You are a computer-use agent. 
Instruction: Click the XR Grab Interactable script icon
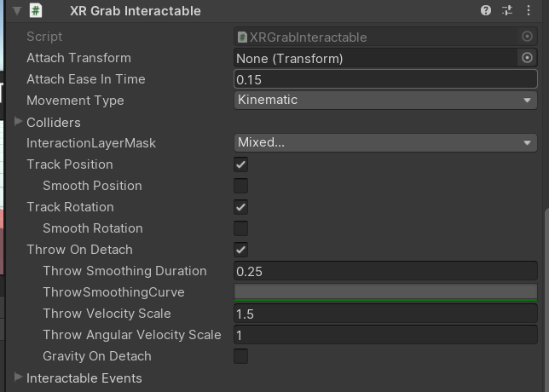pos(36,10)
